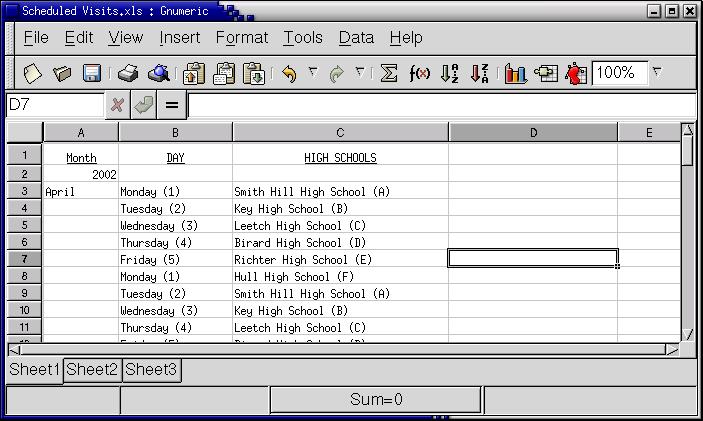Click the New workbook icon
Image resolution: width=703 pixels, height=421 pixels.
click(x=32, y=73)
